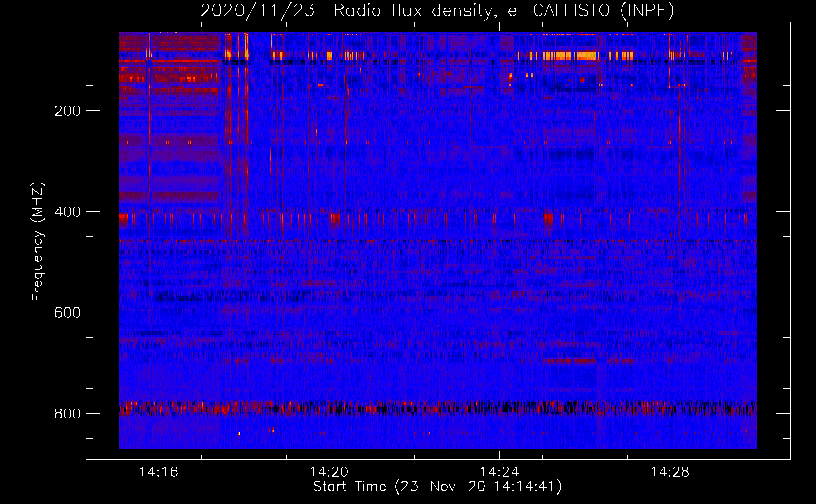Image resolution: width=816 pixels, height=504 pixels.
Task: Click the 200 frequency tick label
Action: click(67, 111)
